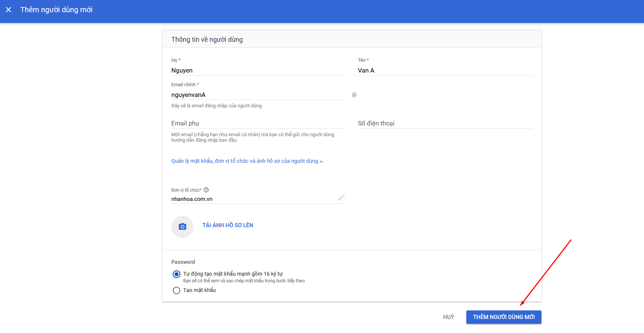Image resolution: width=644 pixels, height=333 pixels.
Task: Close the Thêm người dùng mới dialog
Action: (9, 10)
